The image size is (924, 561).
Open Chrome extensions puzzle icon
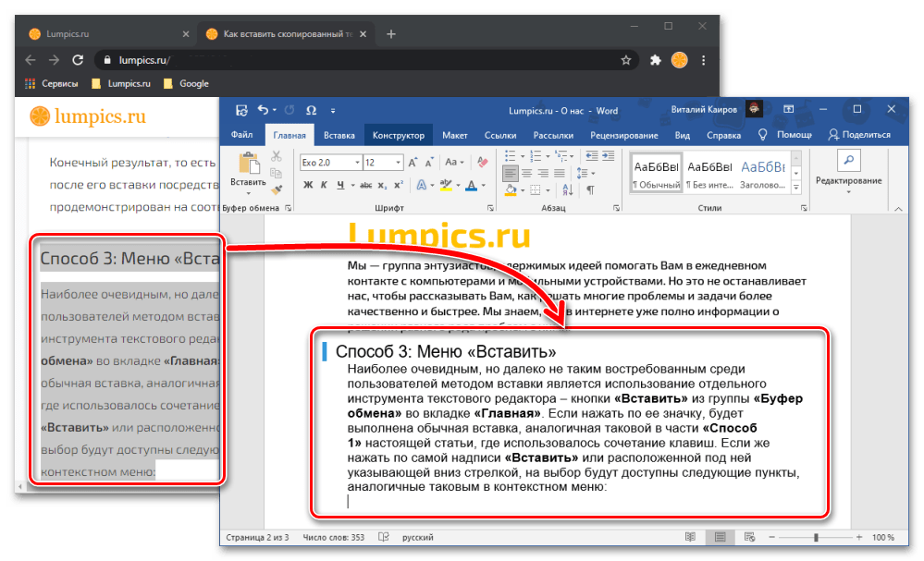pos(656,60)
